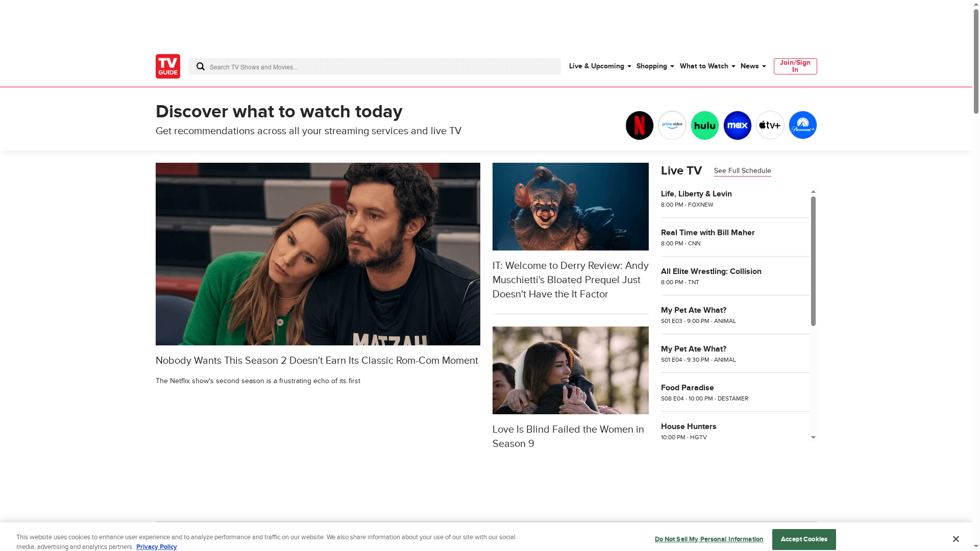
Task: Select the Apple TV+ streaming icon
Action: (770, 126)
